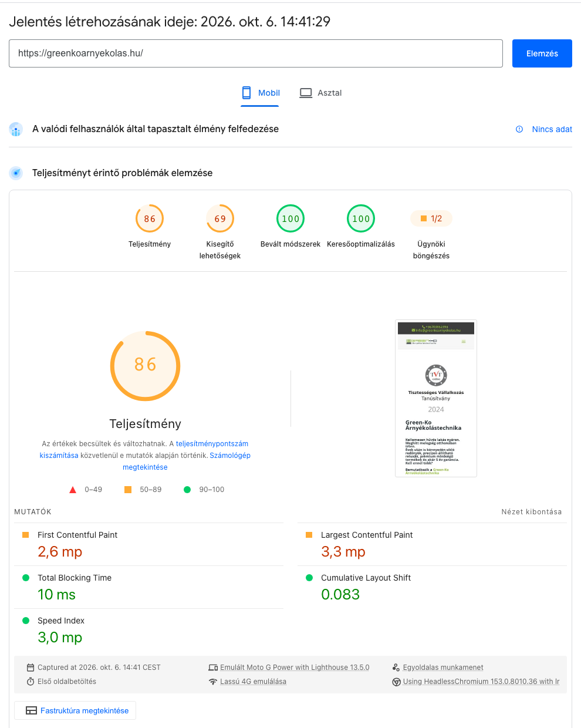The height and width of the screenshot is (728, 581).
Task: Click the 3,3 mp value
Action: [343, 552]
